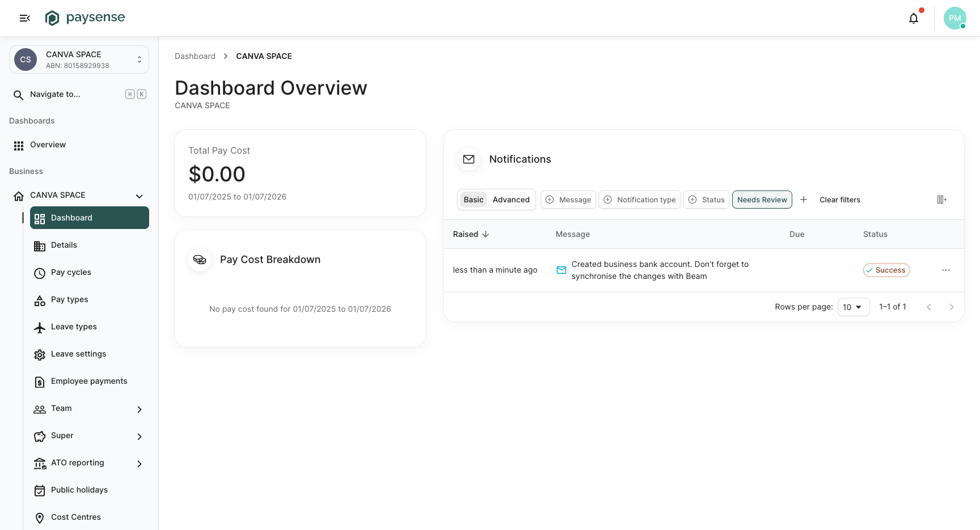Click the Success status badge

click(x=886, y=270)
